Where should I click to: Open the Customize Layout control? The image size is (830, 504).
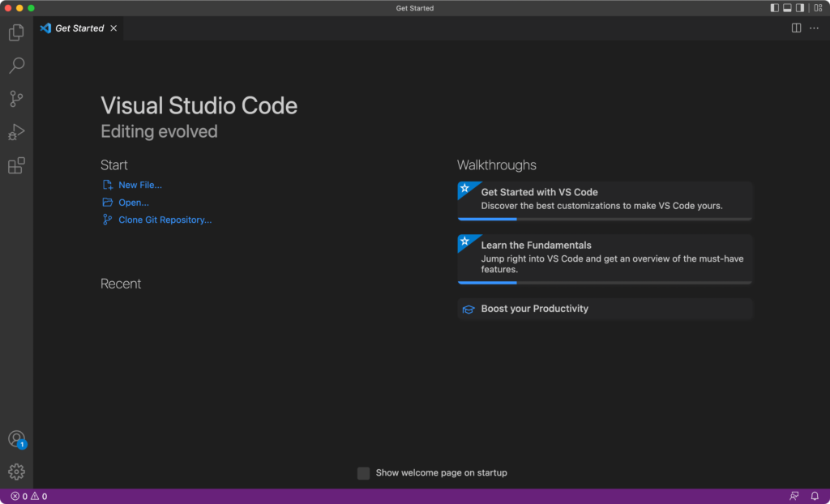pyautogui.click(x=818, y=7)
